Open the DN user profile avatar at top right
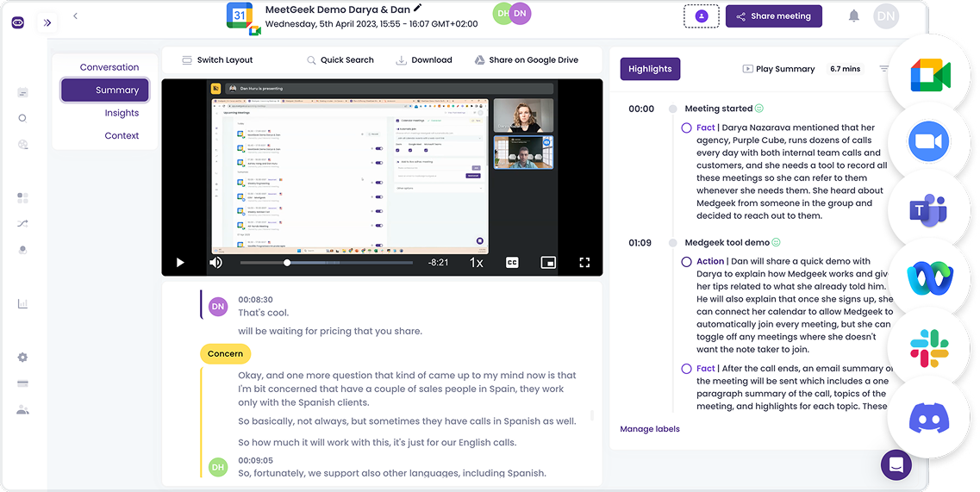980x492 pixels. (x=886, y=16)
